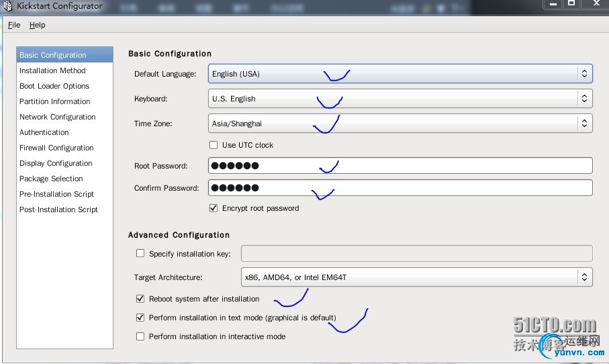Image resolution: width=609 pixels, height=364 pixels.
Task: Select Post-Installation Script section
Action: 65,210
